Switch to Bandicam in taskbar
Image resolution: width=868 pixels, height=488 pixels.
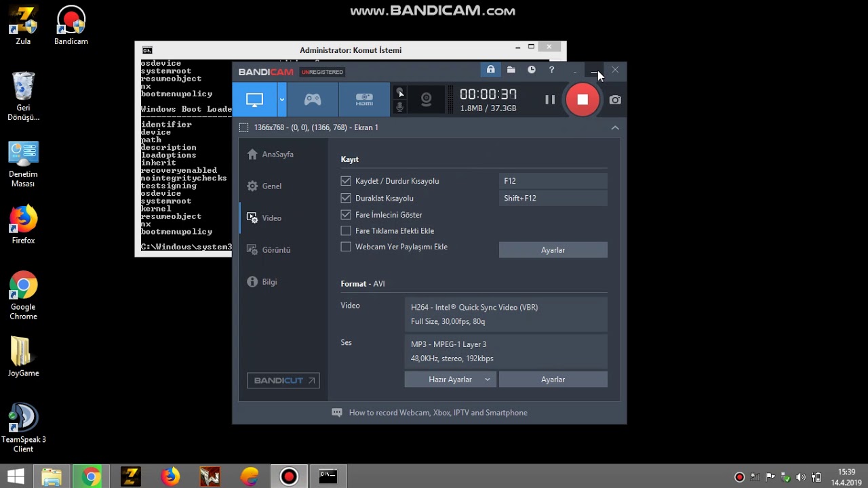pyautogui.click(x=289, y=476)
